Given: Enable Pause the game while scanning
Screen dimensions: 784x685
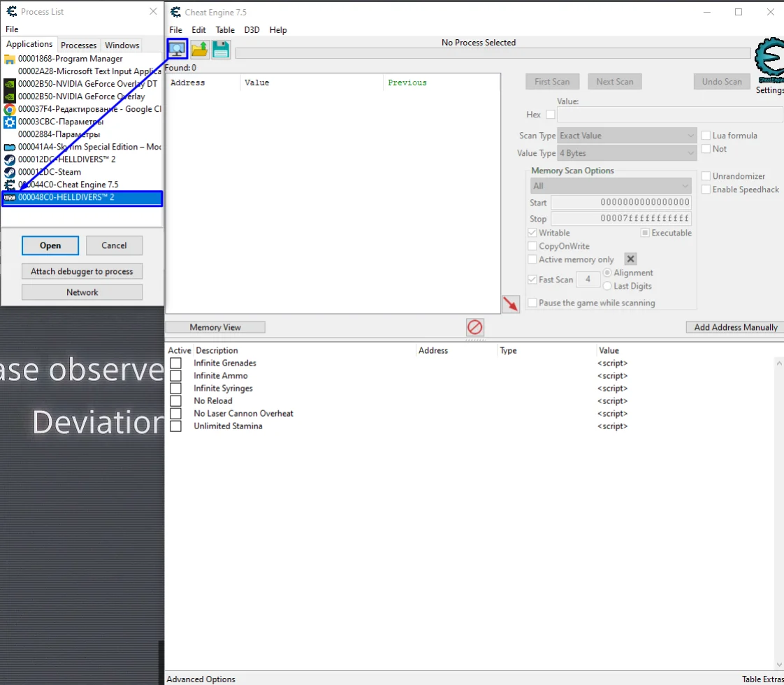Looking at the screenshot, I should pyautogui.click(x=532, y=303).
